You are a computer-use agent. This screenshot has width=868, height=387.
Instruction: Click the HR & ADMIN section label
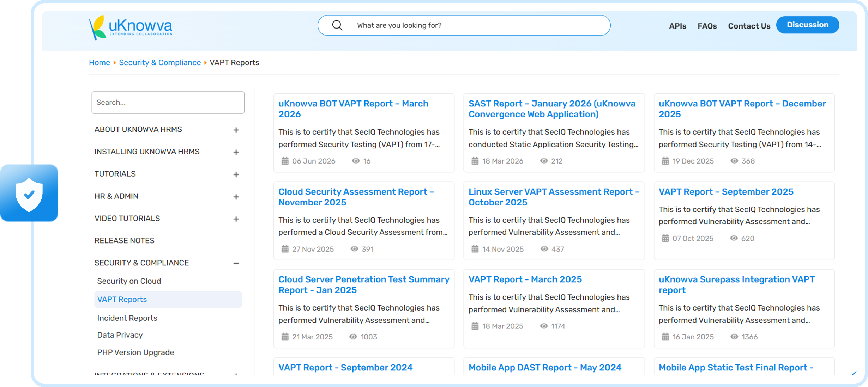(x=116, y=196)
